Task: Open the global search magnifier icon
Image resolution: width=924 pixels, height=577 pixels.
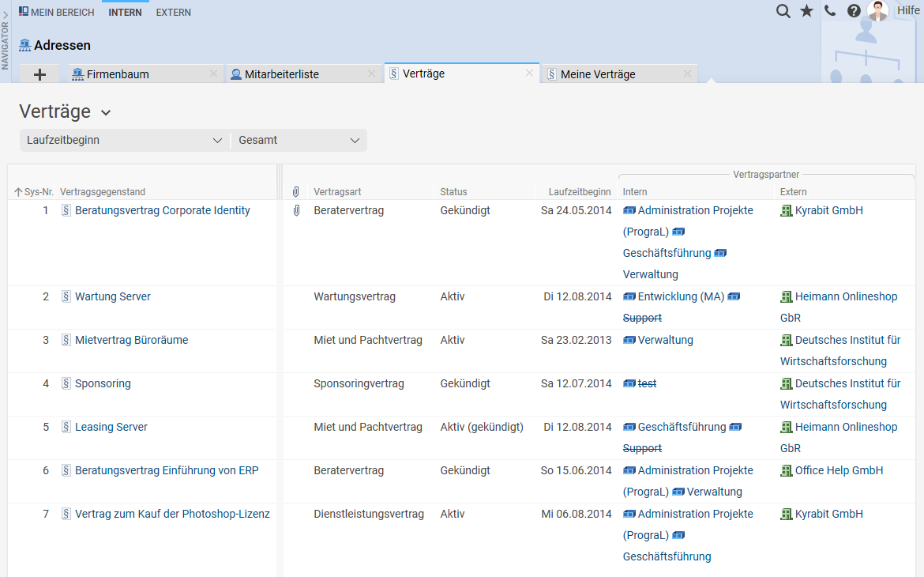Action: point(783,11)
